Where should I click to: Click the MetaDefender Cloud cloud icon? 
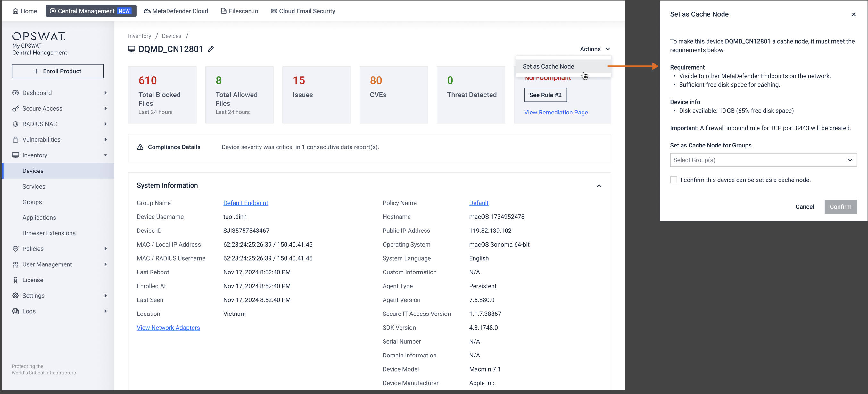click(x=147, y=11)
